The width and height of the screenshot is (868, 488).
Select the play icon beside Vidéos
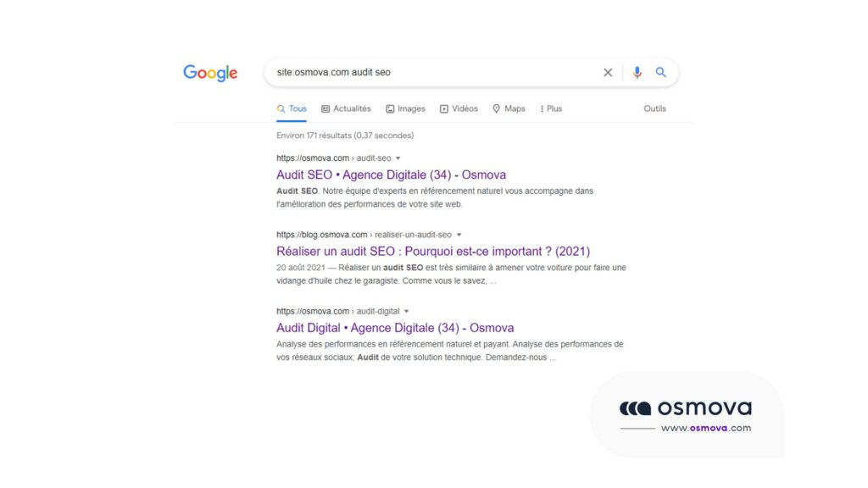pos(442,108)
